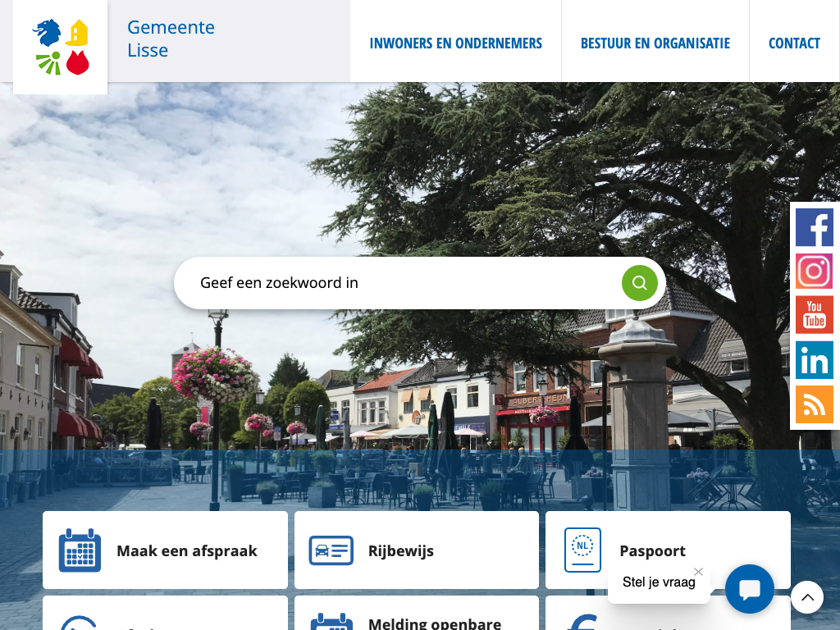Image resolution: width=840 pixels, height=630 pixels.
Task: Click the Gemeente Lisse logo
Action: tap(60, 47)
